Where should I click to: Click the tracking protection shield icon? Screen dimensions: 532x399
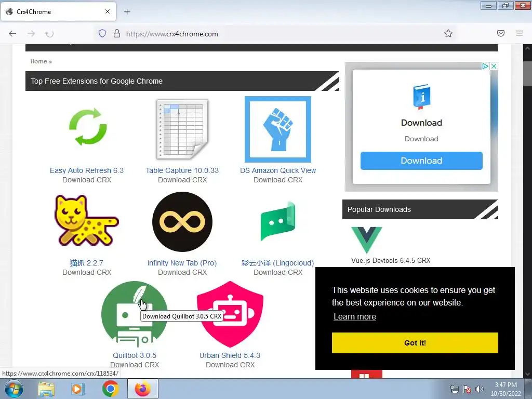[x=102, y=33]
